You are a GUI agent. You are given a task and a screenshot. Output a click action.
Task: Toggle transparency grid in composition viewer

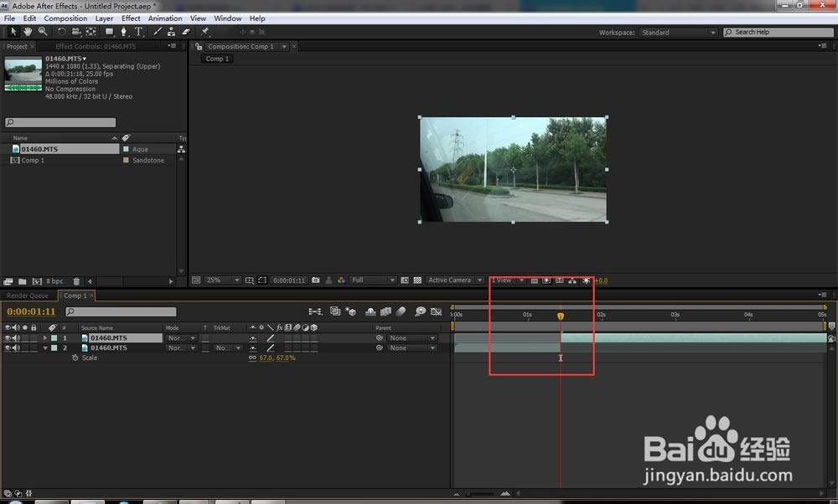pos(417,280)
